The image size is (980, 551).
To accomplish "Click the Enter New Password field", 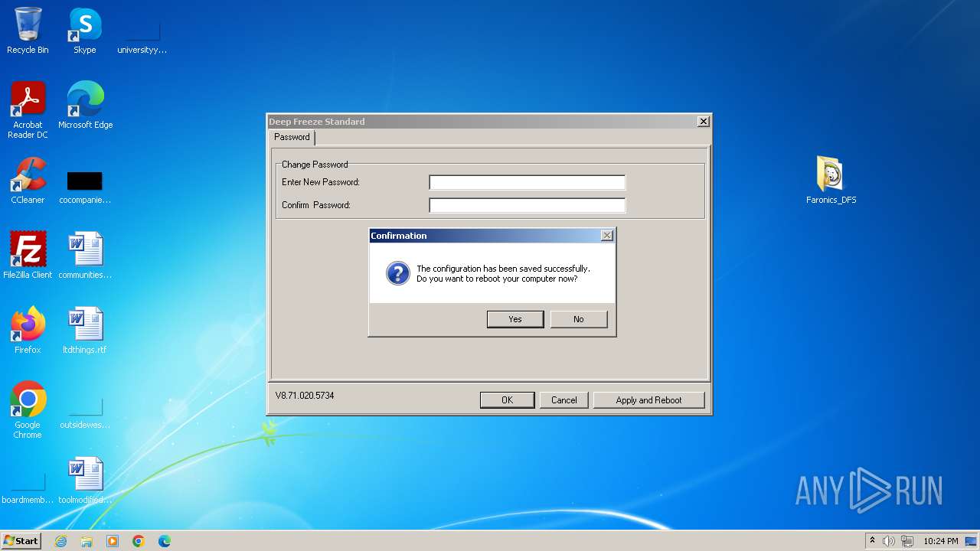I will coord(527,182).
